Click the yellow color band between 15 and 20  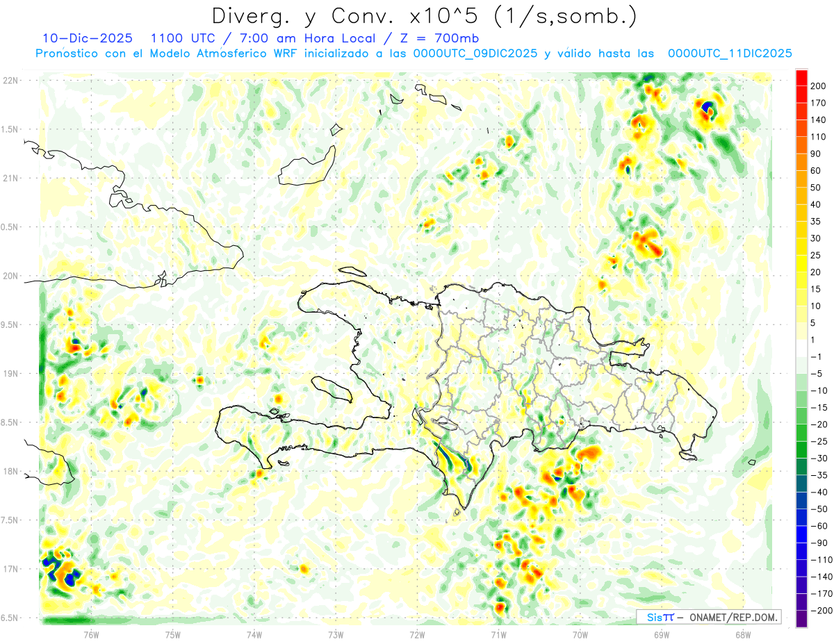click(x=802, y=281)
